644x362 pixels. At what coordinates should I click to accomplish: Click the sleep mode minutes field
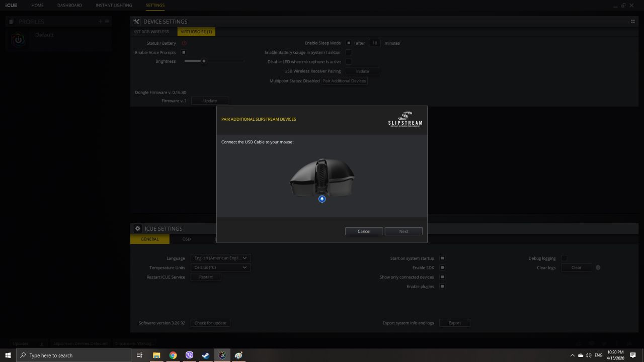click(x=375, y=43)
